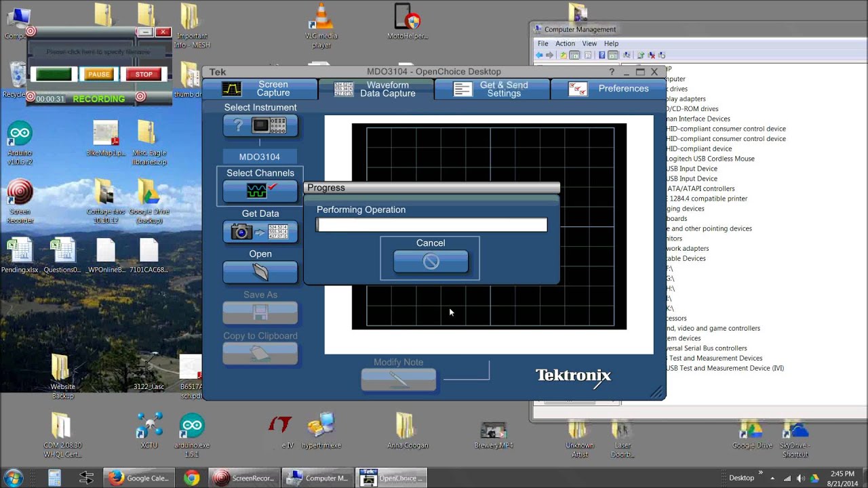Viewport: 868px width, 488px height.
Task: Select HID-compliant device entry
Action: pos(699,148)
